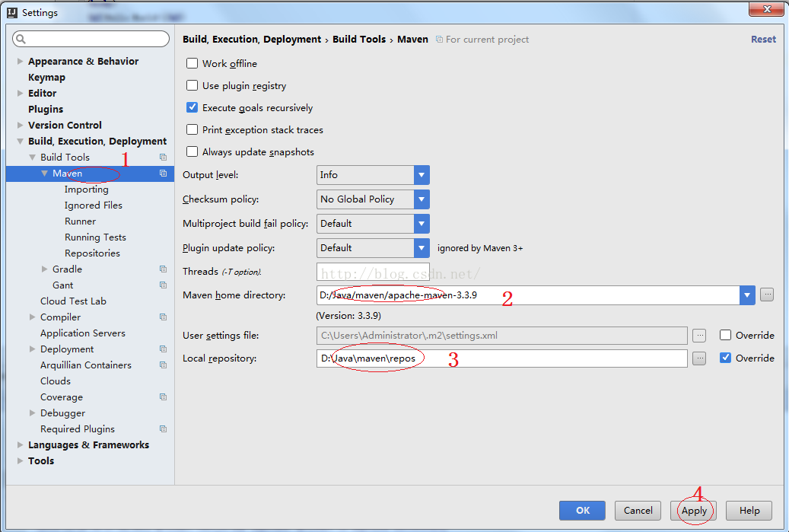Viewport: 789px width, 532px height.
Task: Select Running Tests under Maven
Action: (x=95, y=237)
